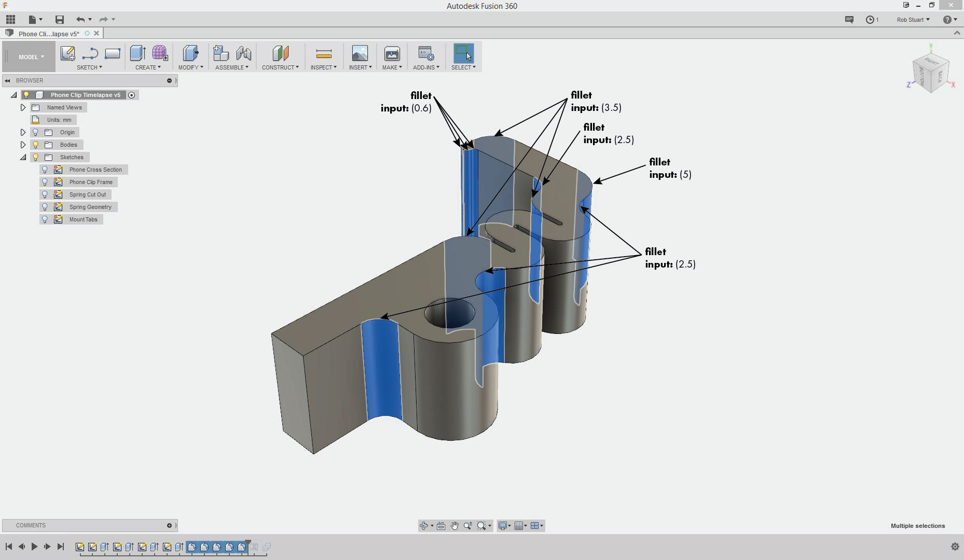
Task: Select the Zoom magnifier tool
Action: tap(468, 526)
